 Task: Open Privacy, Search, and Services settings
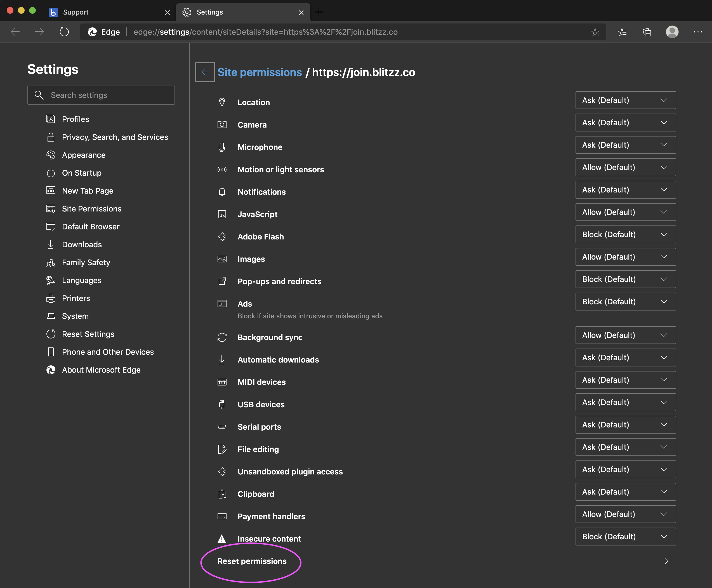114,137
